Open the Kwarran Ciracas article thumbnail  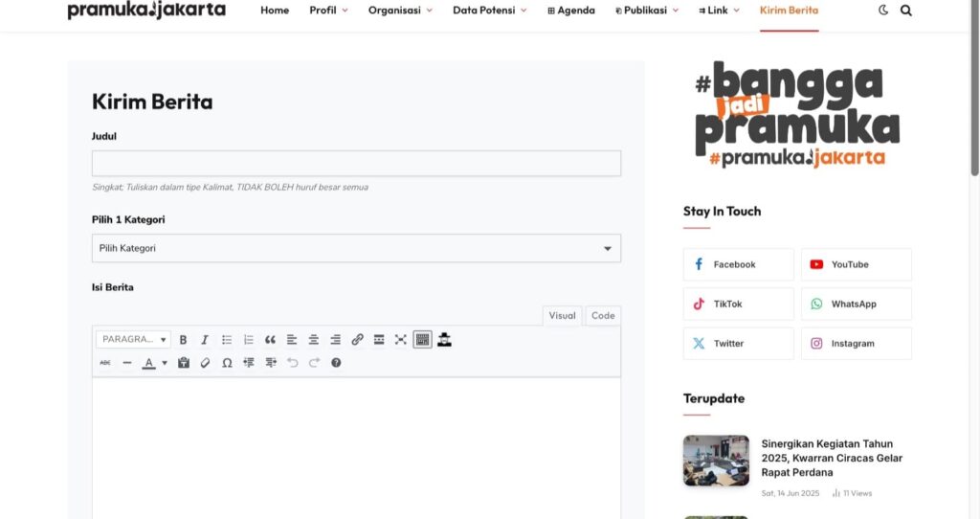[x=716, y=461]
